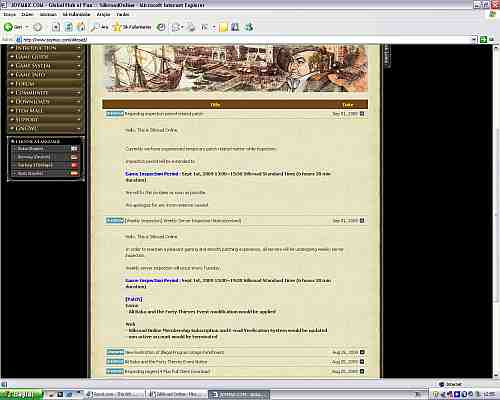500x400 pixels.
Task: Switch to Silkroad Online taskbar window
Action: (x=177, y=395)
